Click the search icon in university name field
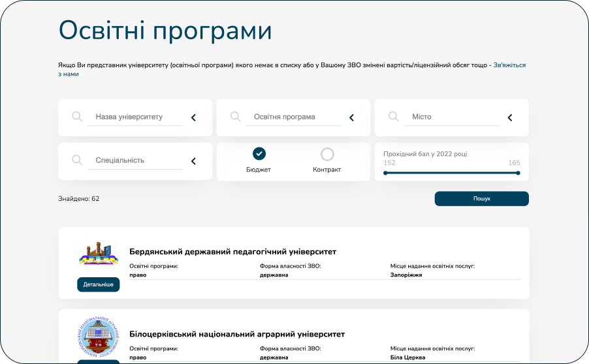Screen dimensions: 589x364 pyautogui.click(x=77, y=117)
